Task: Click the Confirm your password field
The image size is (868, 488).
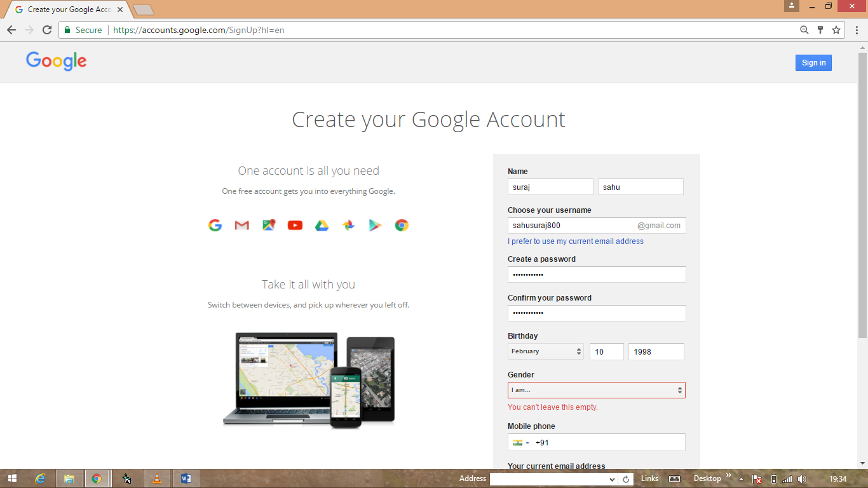Action: click(x=597, y=313)
